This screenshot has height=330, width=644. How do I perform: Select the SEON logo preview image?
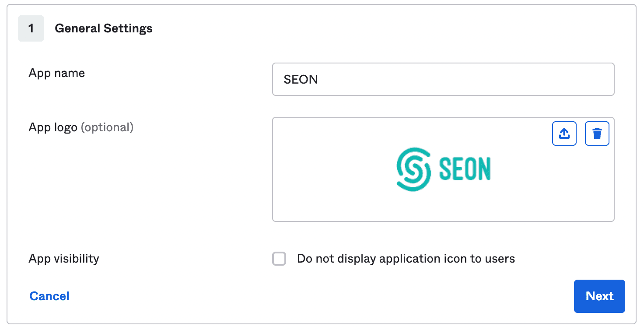tap(444, 169)
